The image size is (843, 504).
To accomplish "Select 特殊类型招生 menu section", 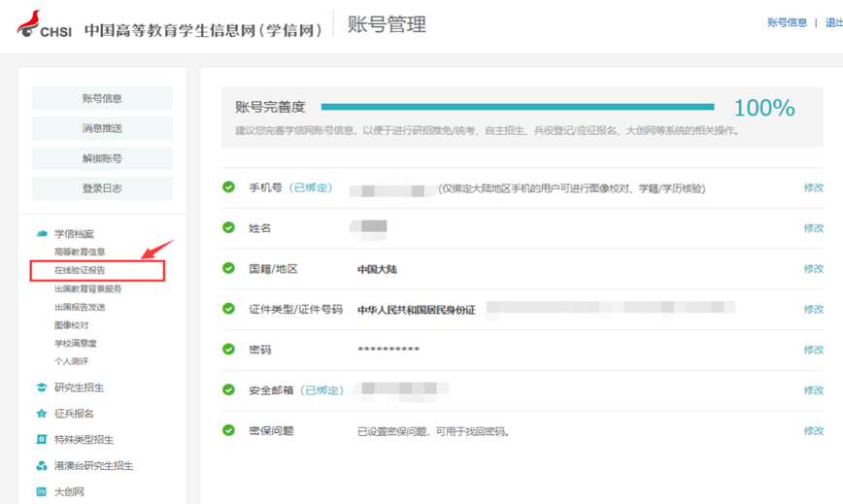I will 84,440.
